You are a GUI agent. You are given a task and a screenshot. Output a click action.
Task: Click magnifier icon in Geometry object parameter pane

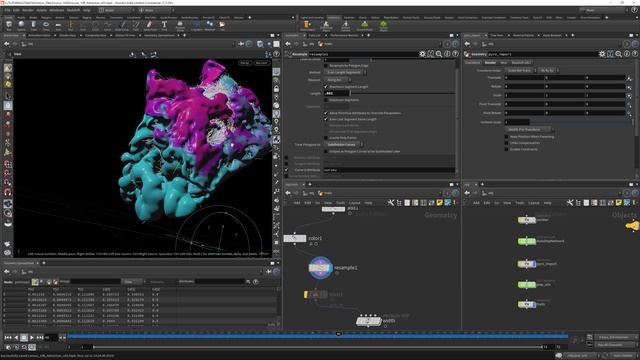(x=618, y=54)
